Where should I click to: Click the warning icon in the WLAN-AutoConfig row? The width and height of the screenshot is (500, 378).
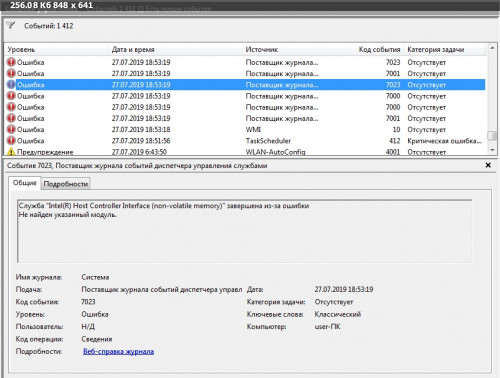pyautogui.click(x=11, y=152)
